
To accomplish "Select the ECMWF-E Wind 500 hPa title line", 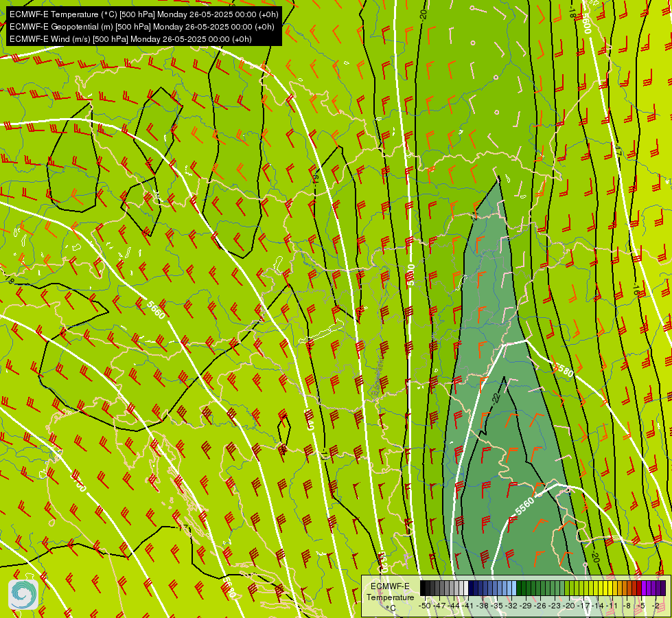I will click(130, 39).
